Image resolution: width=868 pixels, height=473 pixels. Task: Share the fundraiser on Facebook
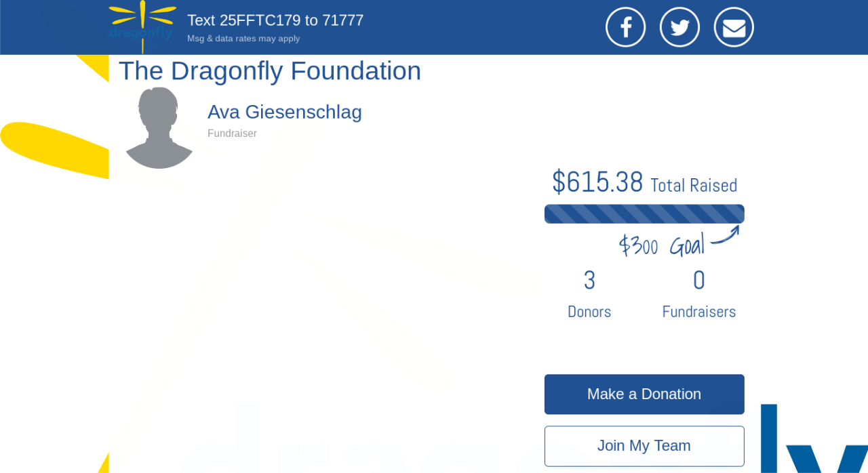coord(625,27)
